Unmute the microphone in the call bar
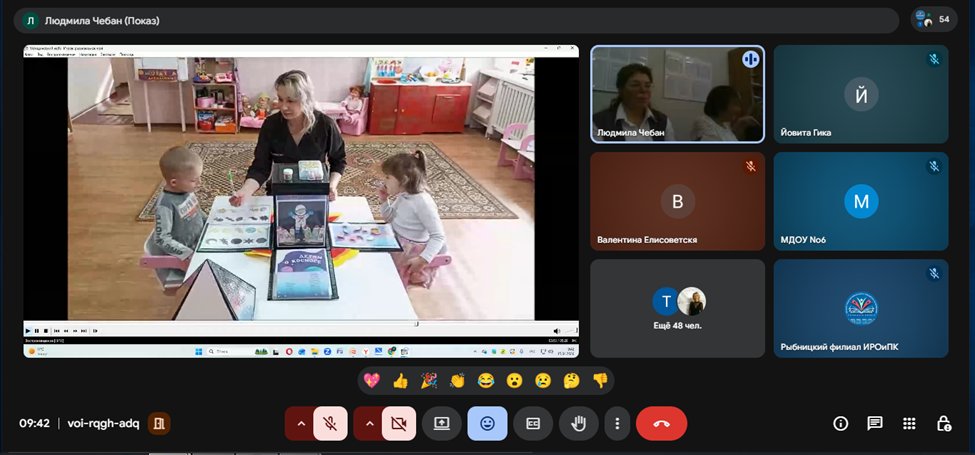Image resolution: width=975 pixels, height=455 pixels. (330, 423)
